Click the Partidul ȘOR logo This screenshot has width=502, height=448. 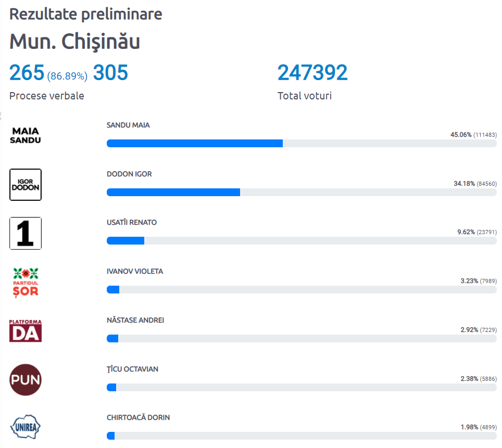(x=26, y=282)
